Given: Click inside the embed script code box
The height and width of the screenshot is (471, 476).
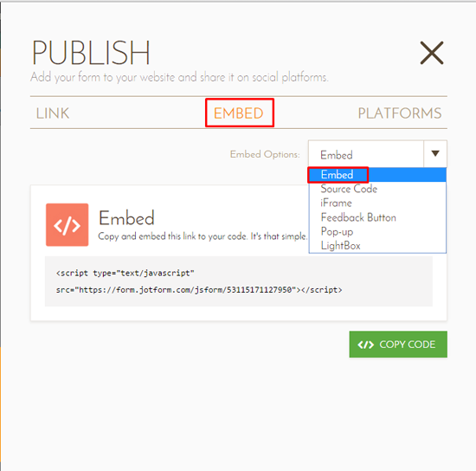Looking at the screenshot, I should (239, 281).
